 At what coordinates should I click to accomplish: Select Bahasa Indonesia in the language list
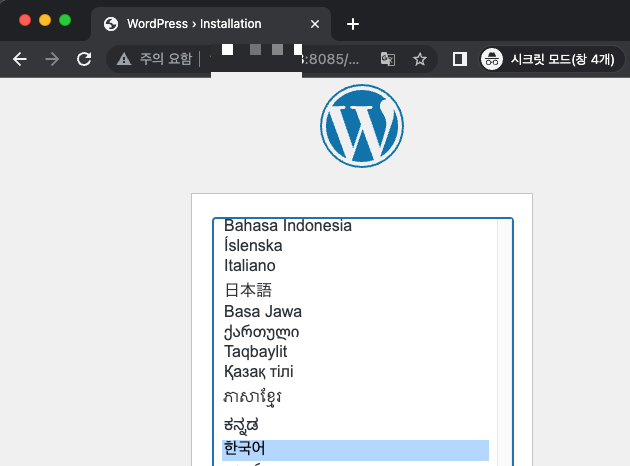point(356,225)
